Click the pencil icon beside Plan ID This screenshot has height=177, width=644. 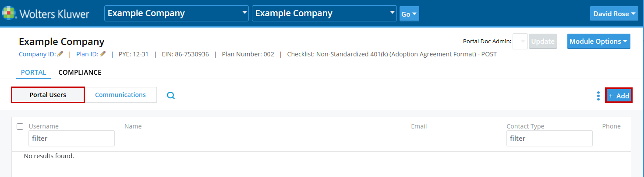(103, 54)
